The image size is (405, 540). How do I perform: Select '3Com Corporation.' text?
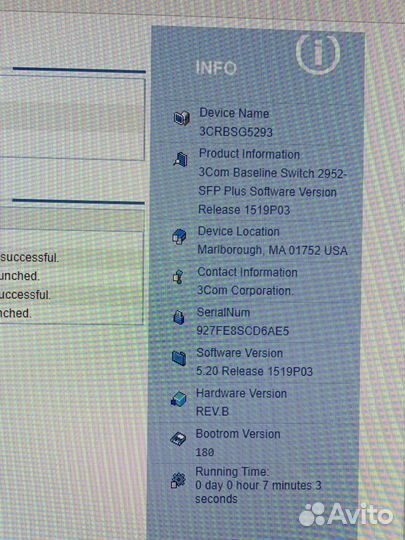click(x=245, y=291)
